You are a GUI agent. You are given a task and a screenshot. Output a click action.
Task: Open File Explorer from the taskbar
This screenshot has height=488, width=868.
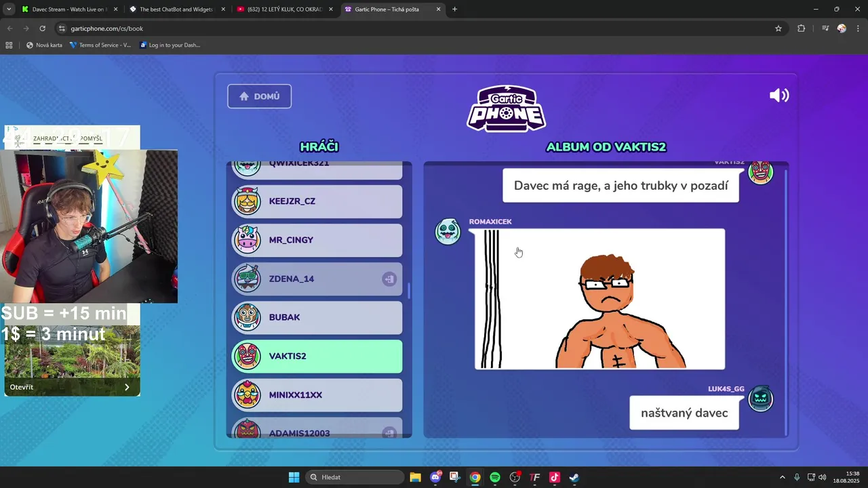pyautogui.click(x=416, y=477)
